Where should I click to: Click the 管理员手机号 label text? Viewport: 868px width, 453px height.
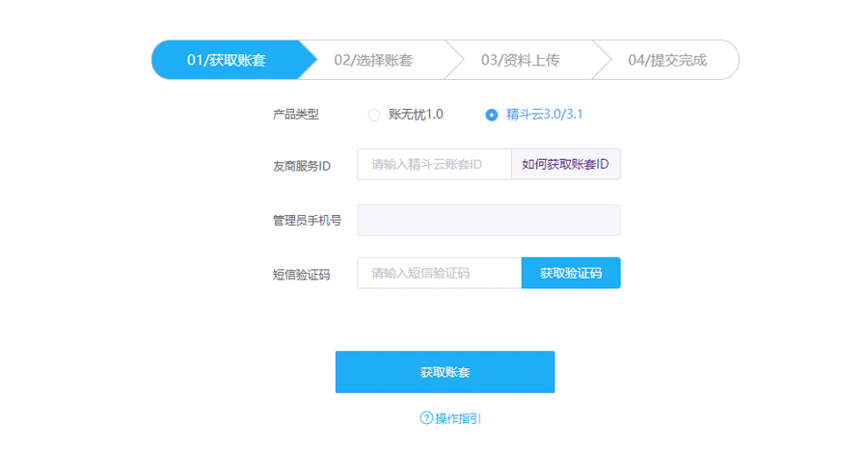(308, 221)
